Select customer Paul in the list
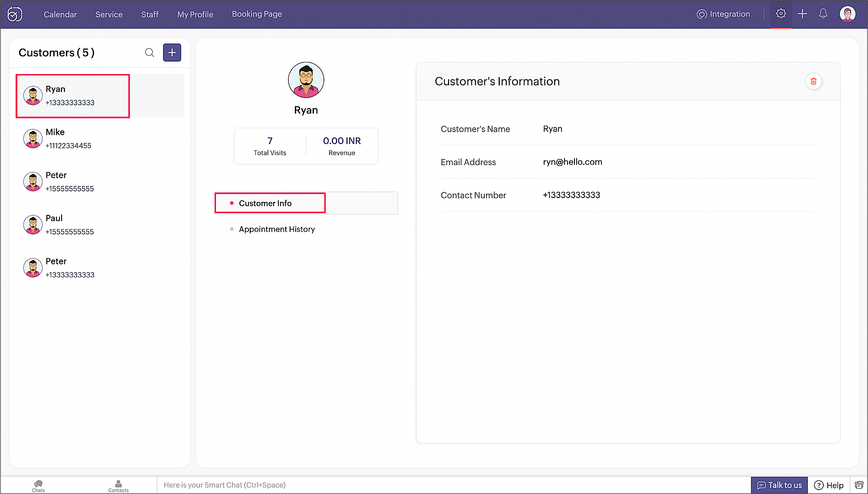Screen dimensions: 868x494 click(x=100, y=224)
